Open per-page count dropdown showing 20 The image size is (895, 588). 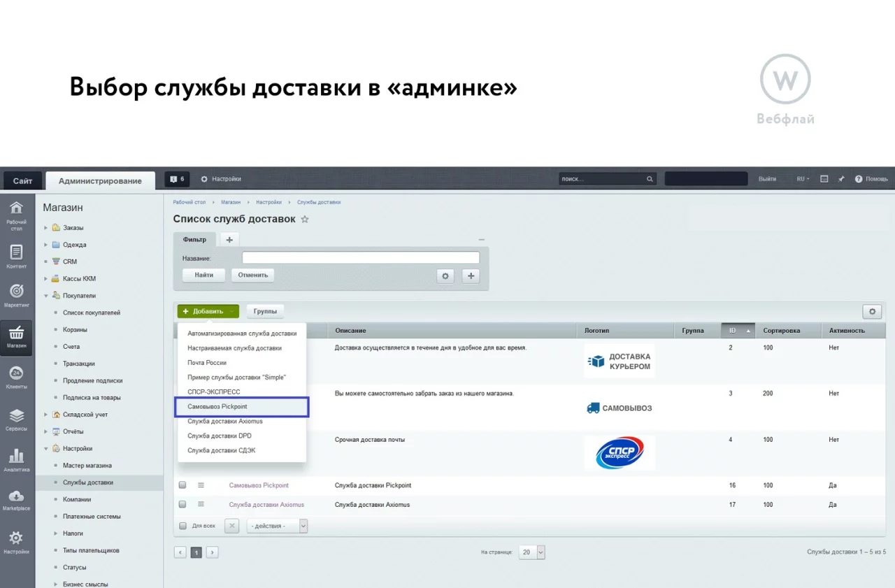click(531, 552)
